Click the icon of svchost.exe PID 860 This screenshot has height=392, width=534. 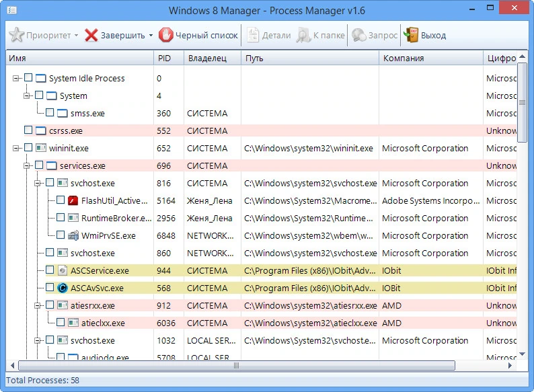(x=63, y=253)
